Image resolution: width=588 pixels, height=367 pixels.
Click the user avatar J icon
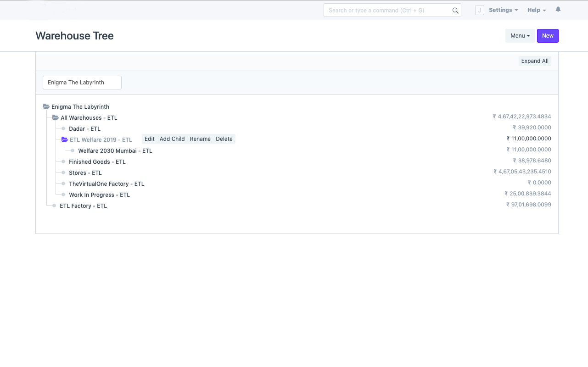[x=480, y=10]
